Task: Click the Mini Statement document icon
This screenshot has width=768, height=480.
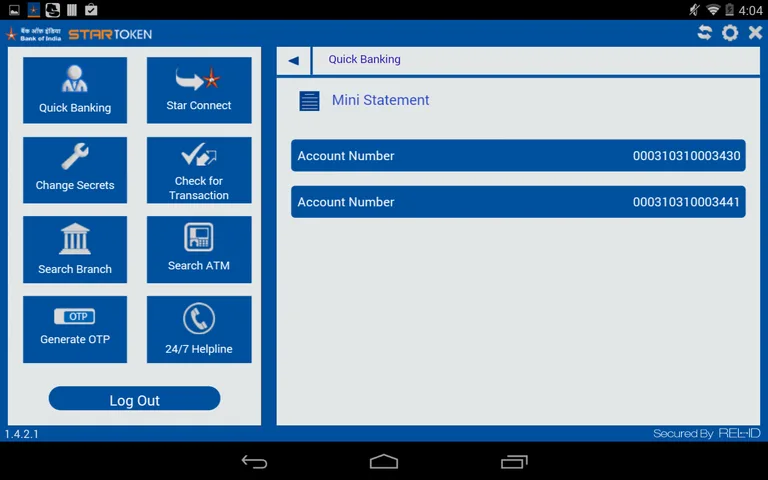Action: 309,101
